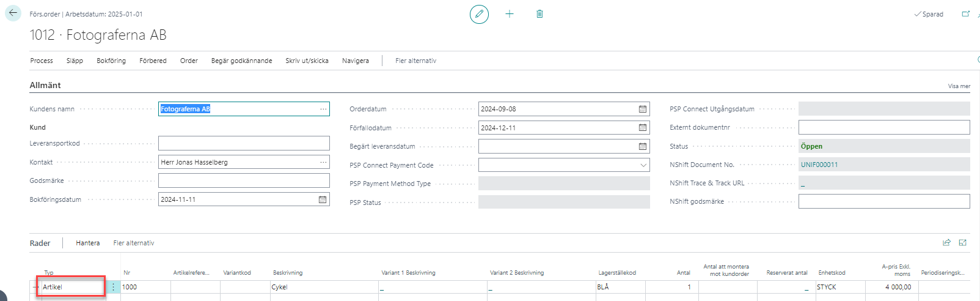980x301 pixels.
Task: Open the row options menu for Artikel line
Action: coord(113,287)
